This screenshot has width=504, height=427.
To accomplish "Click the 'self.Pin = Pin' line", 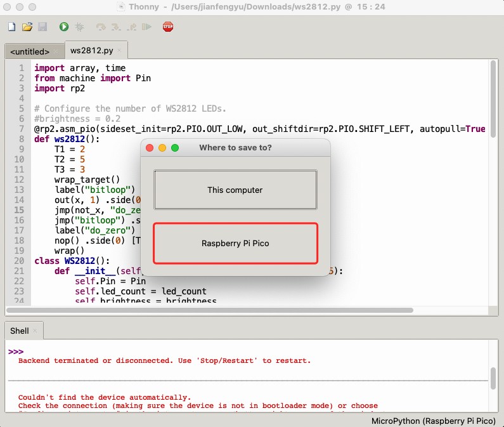I will click(110, 281).
